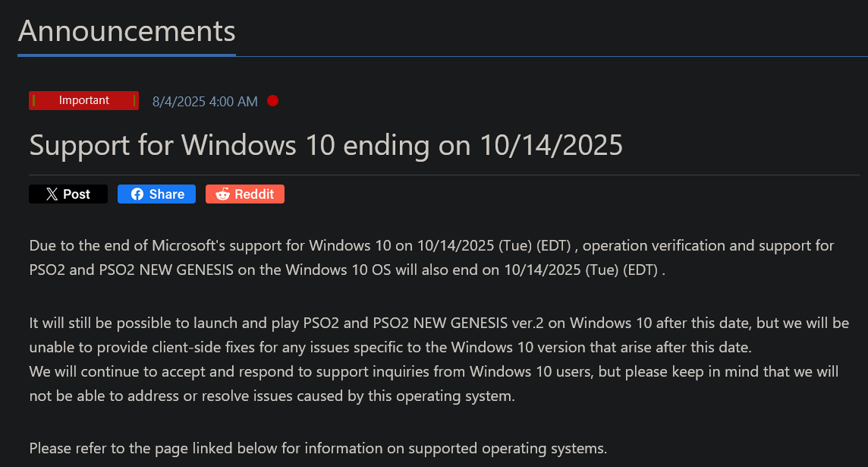Click the 8/4/2025 4:00 AM timestamp

tap(205, 102)
